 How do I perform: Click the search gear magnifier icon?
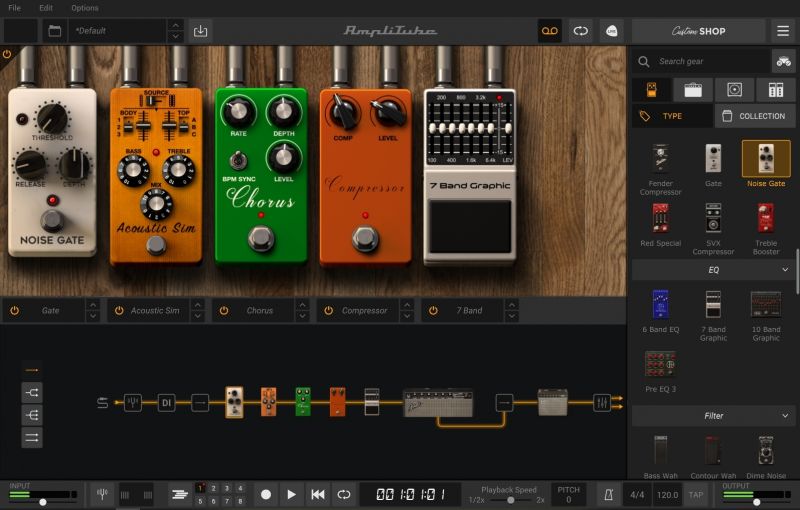644,62
